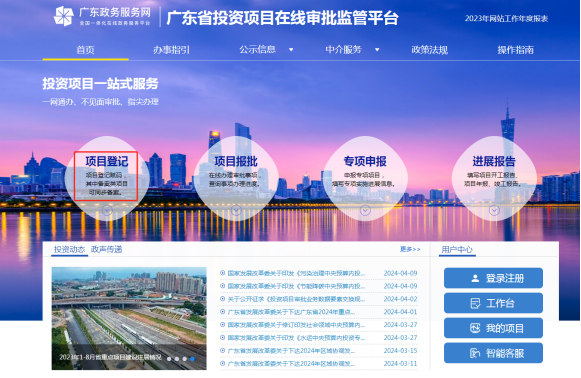The width and height of the screenshot is (581, 378).
Task: Go to 政策法规 in navigation
Action: pyautogui.click(x=429, y=50)
